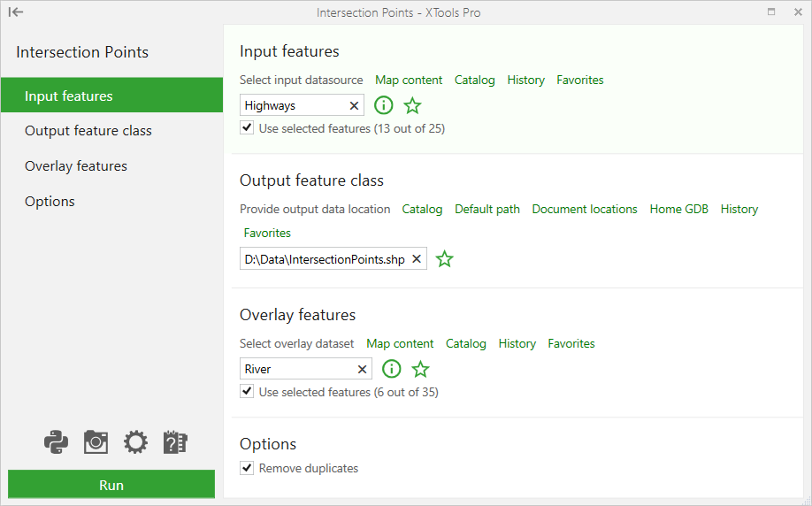
Task: Open the Python script export icon
Action: (56, 442)
